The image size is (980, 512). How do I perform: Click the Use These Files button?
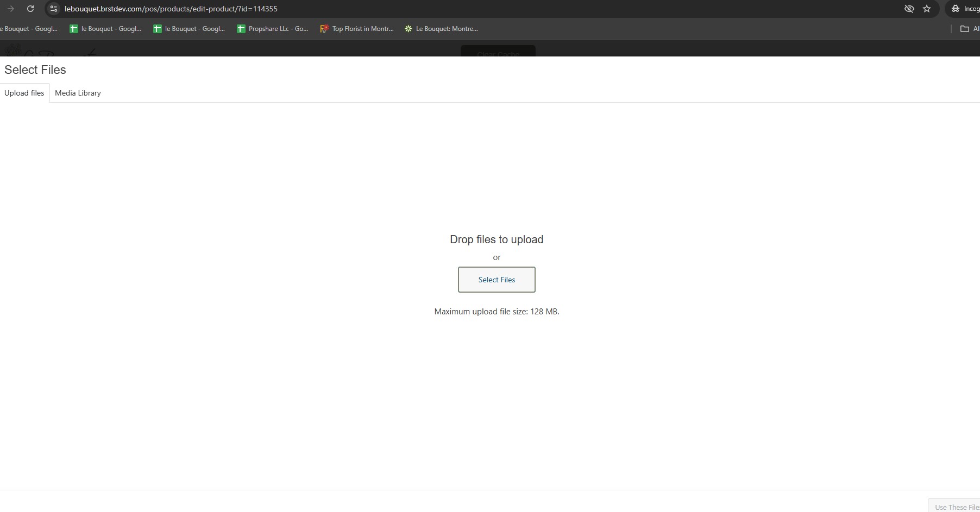point(956,507)
